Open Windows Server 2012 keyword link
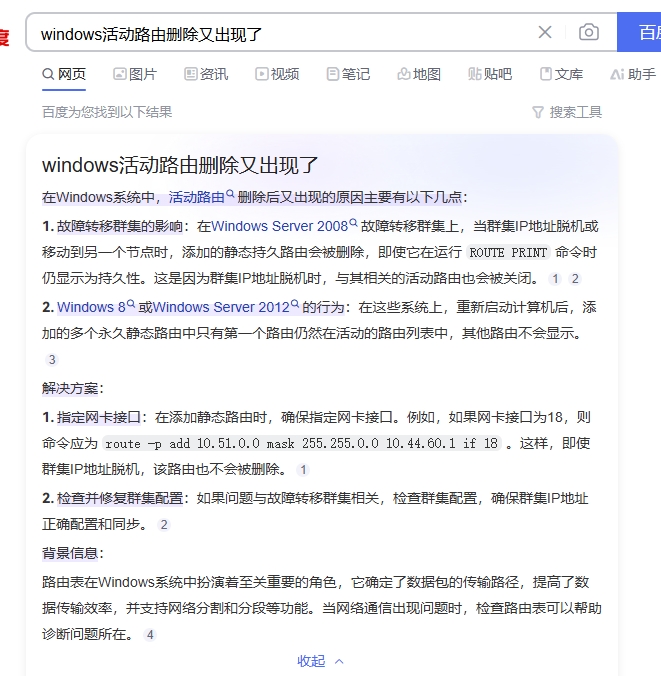The height and width of the screenshot is (676, 661). point(226,307)
